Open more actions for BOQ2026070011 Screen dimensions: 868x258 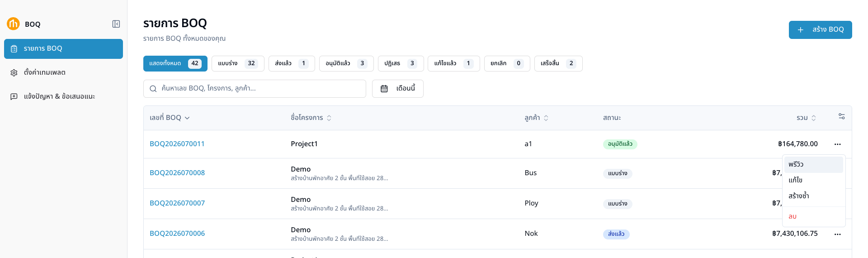coord(838,144)
